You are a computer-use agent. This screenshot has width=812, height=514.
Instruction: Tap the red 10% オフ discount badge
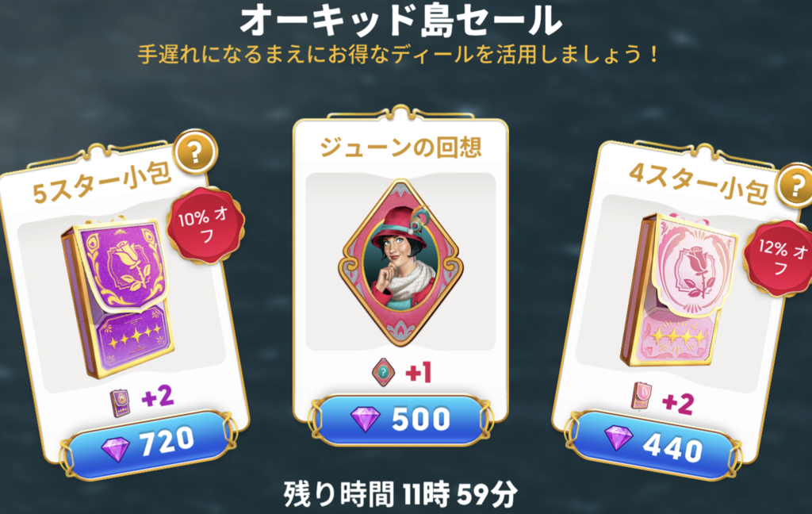(x=205, y=226)
